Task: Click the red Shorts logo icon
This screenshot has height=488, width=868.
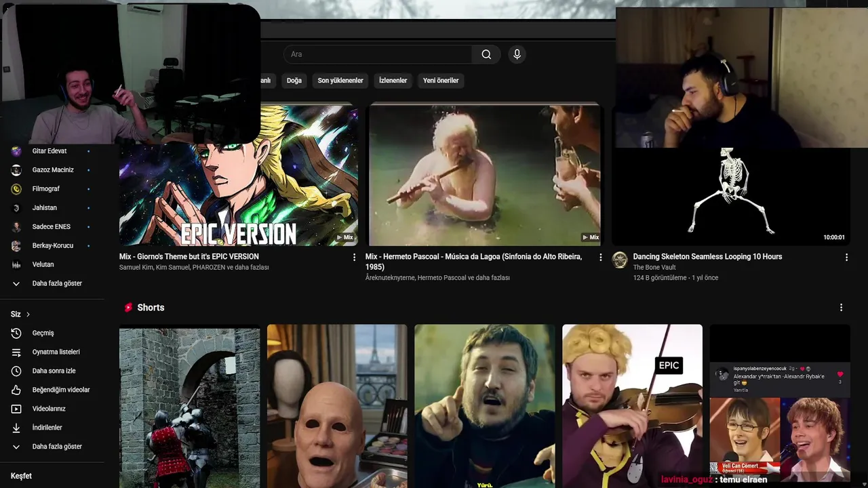Action: coord(128,308)
